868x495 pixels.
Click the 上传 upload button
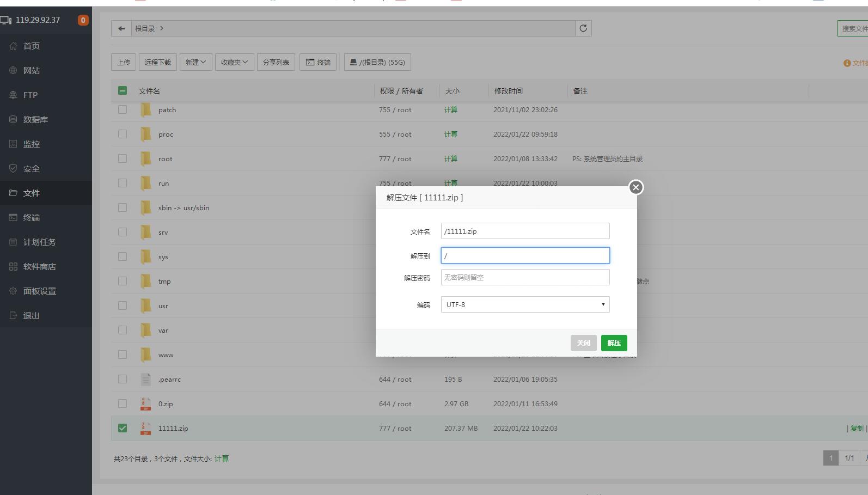(x=124, y=62)
